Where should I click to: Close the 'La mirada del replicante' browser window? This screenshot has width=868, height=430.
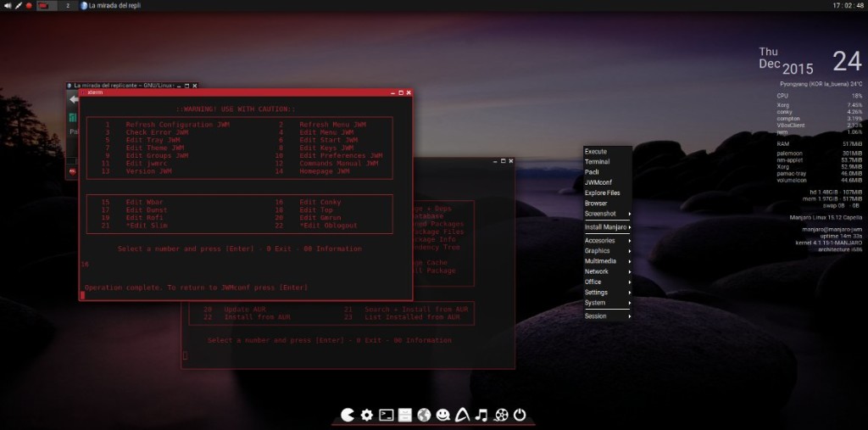[195, 86]
